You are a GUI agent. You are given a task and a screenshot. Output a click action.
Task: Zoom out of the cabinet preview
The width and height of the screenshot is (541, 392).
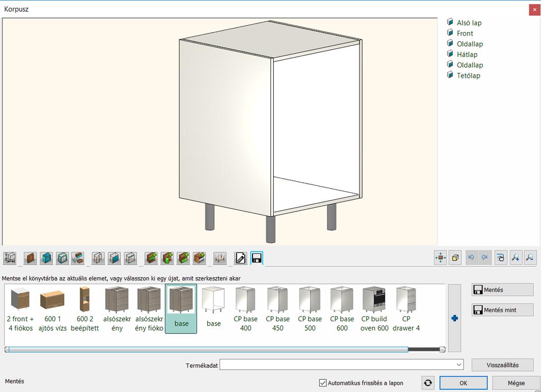coord(530,257)
